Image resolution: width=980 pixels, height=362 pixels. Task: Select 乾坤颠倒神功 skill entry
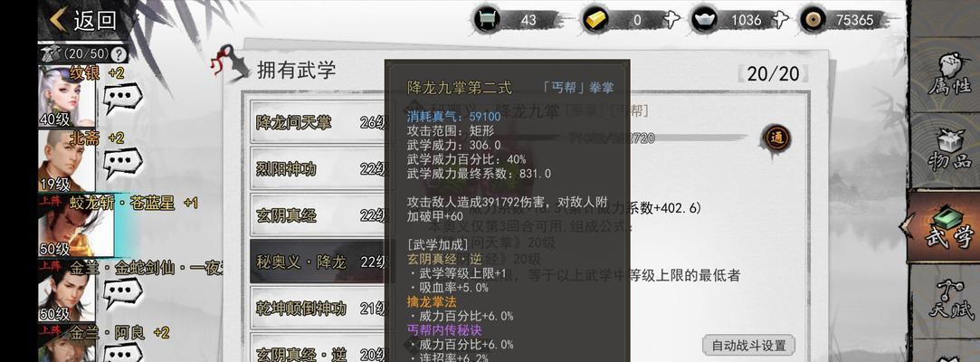click(x=319, y=309)
